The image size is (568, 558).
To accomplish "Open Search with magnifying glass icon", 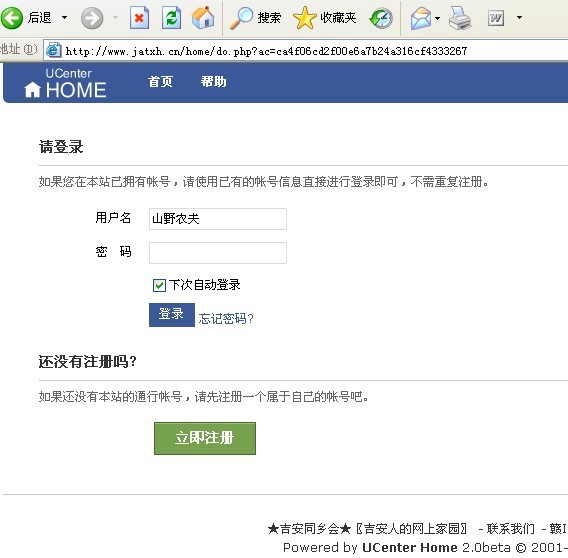I will tap(242, 18).
